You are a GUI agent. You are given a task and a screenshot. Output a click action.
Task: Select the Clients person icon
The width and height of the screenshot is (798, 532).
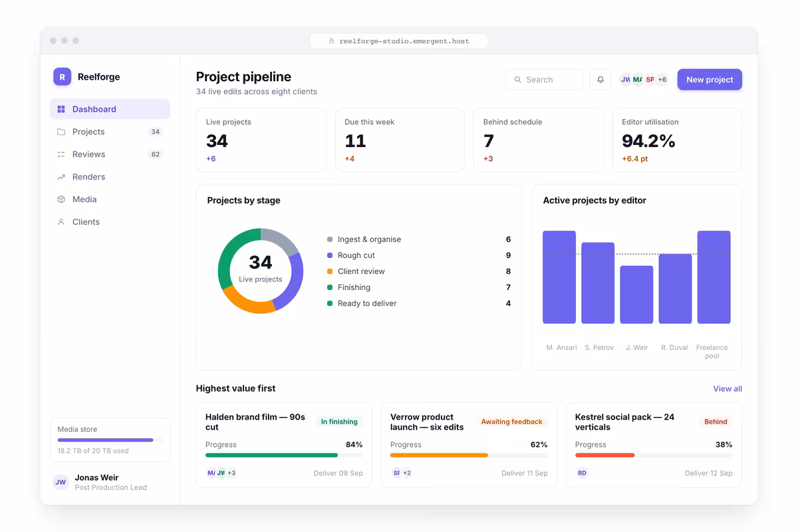coord(61,222)
